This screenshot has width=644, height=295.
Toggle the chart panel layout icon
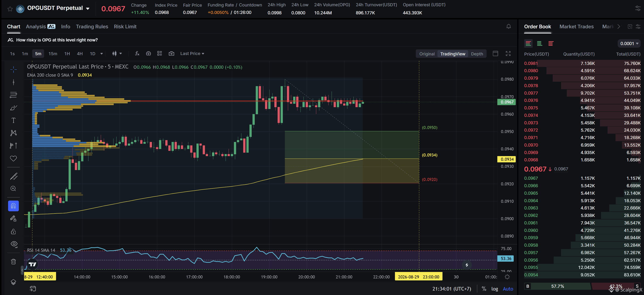495,53
